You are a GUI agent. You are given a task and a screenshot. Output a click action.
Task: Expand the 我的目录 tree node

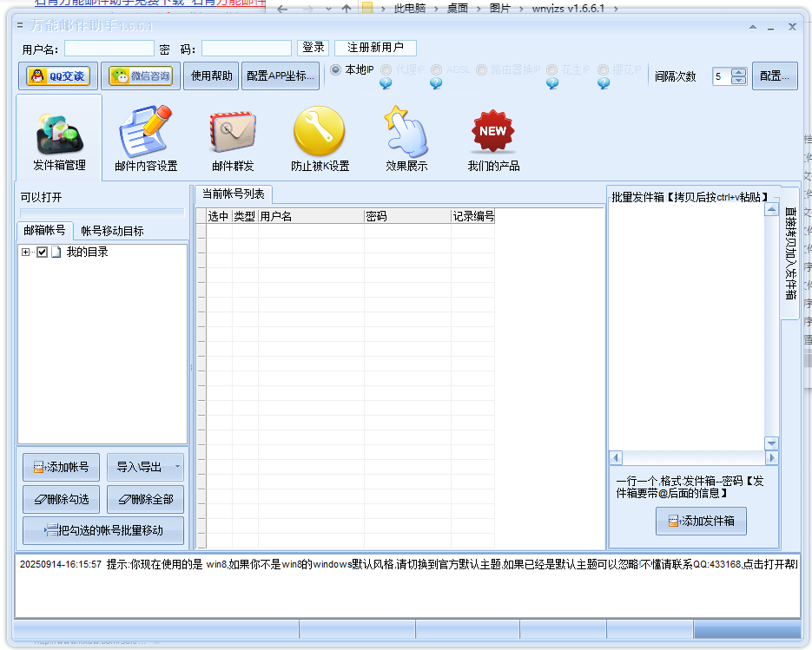(x=26, y=252)
